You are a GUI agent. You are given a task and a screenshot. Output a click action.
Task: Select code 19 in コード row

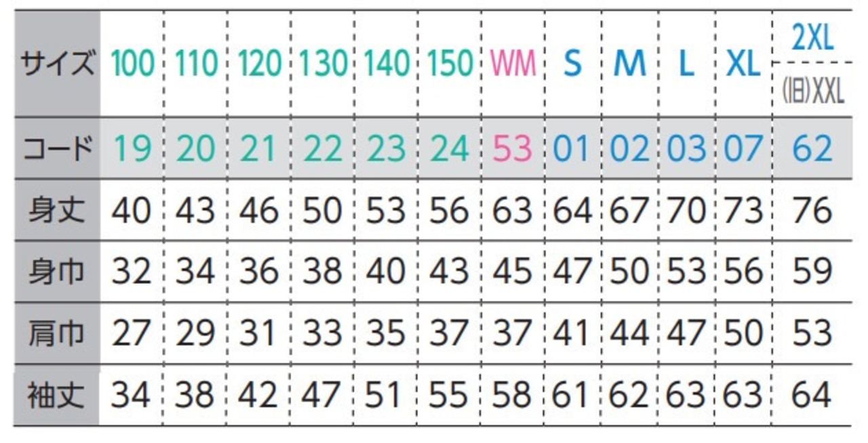coord(132,148)
